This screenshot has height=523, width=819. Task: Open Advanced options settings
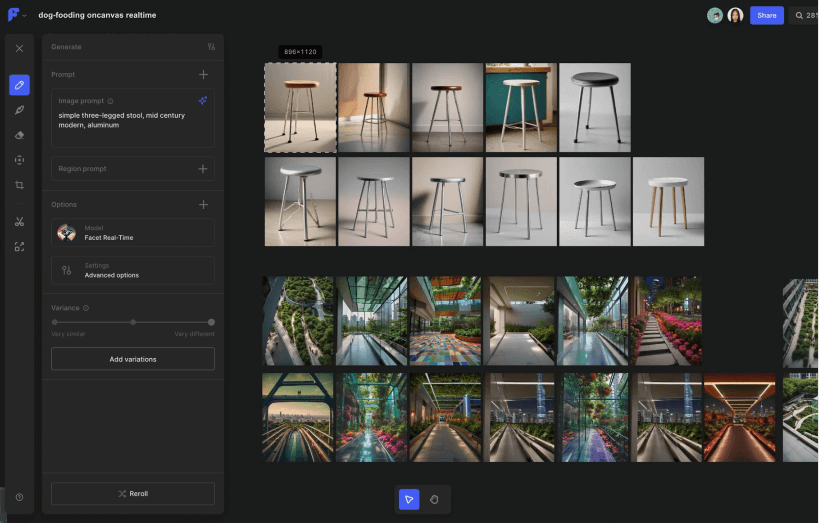pyautogui.click(x=132, y=270)
